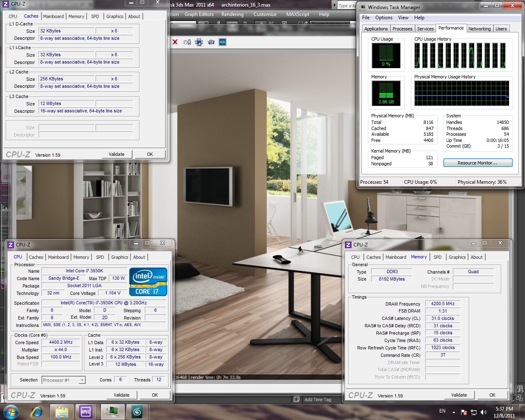Show hidden system tray icons

click(454, 412)
